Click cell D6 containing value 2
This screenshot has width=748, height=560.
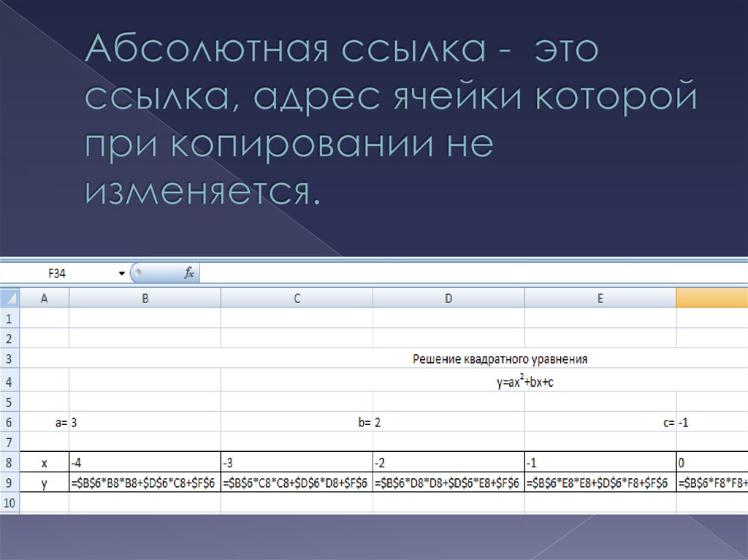[449, 422]
